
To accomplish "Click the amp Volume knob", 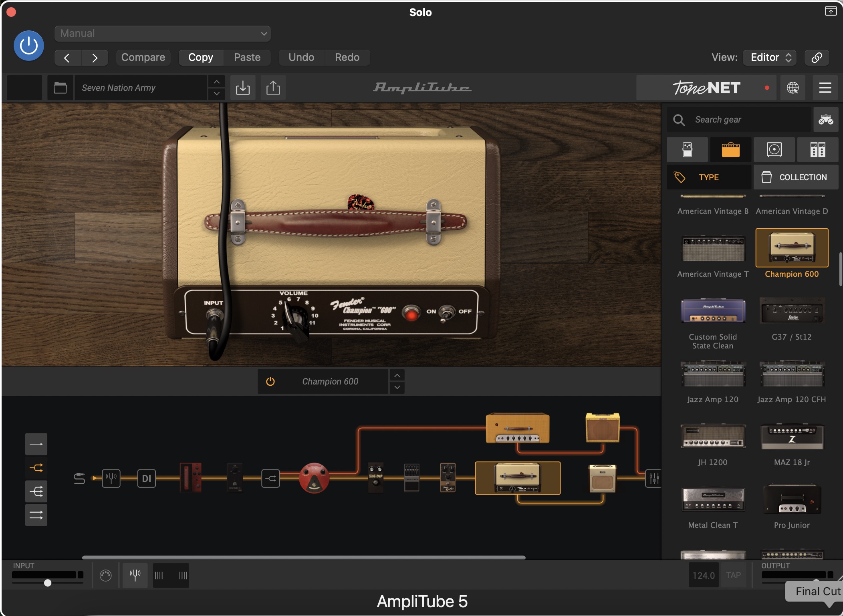I will point(296,320).
